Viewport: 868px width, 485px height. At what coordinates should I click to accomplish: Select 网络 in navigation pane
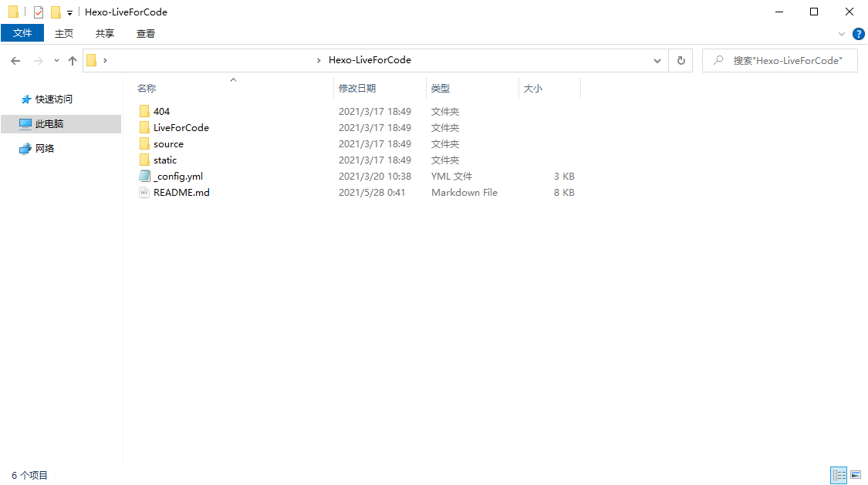(x=44, y=148)
